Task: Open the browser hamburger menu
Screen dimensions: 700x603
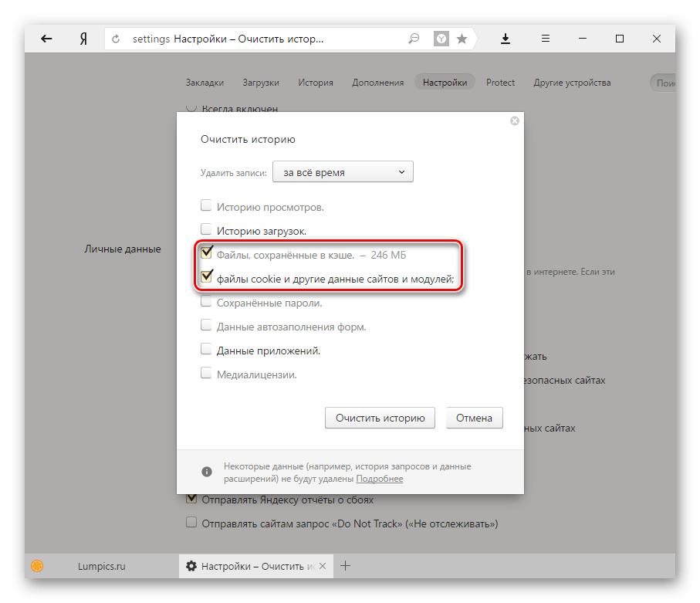Action: coord(546,39)
